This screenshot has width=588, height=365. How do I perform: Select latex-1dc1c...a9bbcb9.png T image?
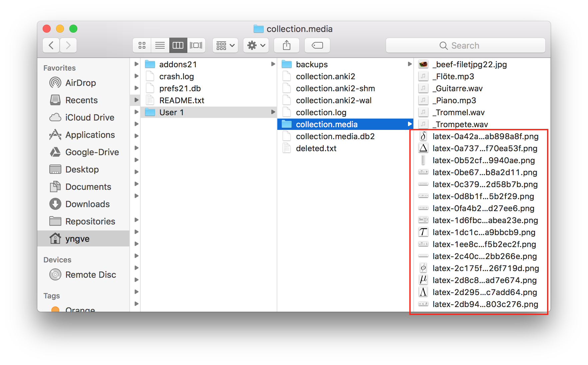pyautogui.click(x=482, y=232)
